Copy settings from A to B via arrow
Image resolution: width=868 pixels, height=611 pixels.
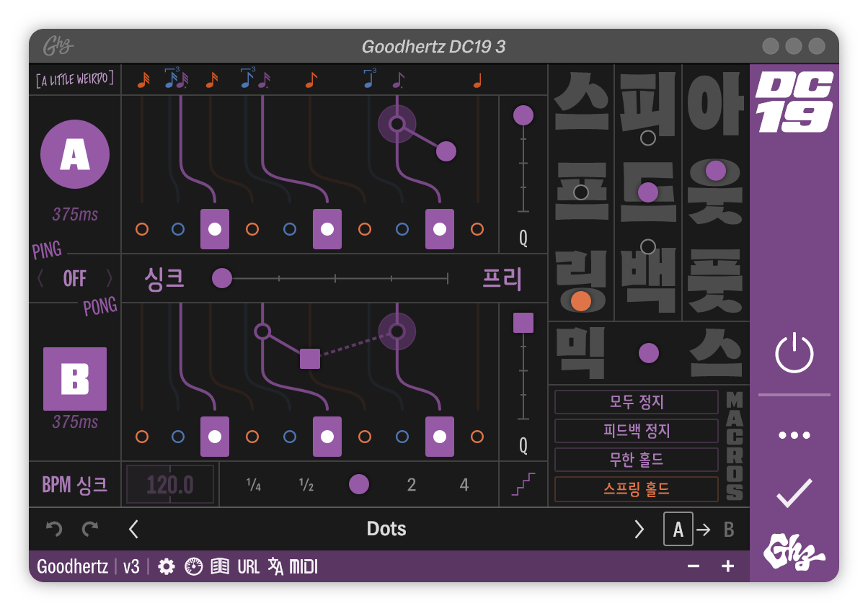point(702,529)
